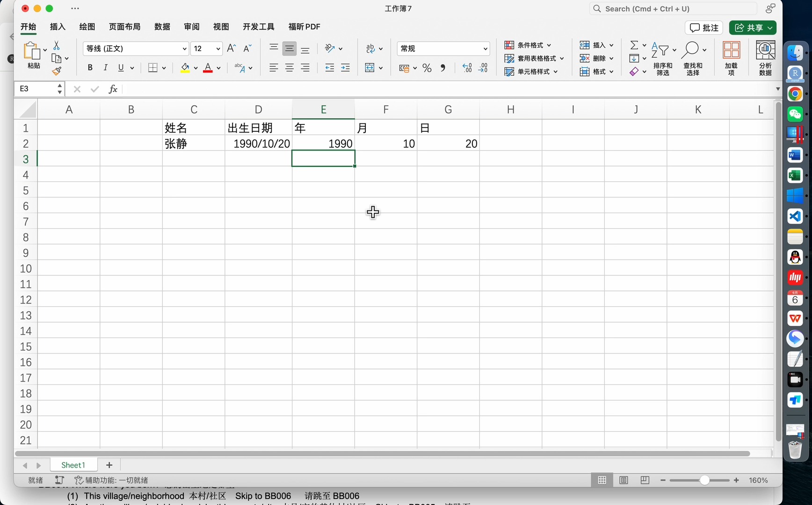Apply comma style
The height and width of the screenshot is (505, 812).
[443, 68]
